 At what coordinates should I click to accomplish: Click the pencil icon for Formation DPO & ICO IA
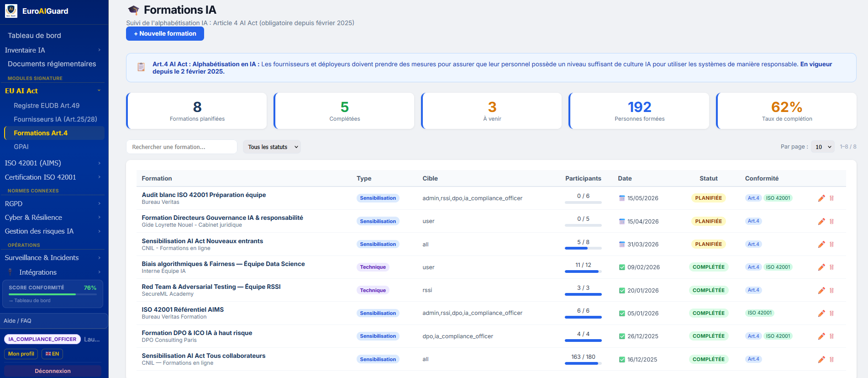821,336
